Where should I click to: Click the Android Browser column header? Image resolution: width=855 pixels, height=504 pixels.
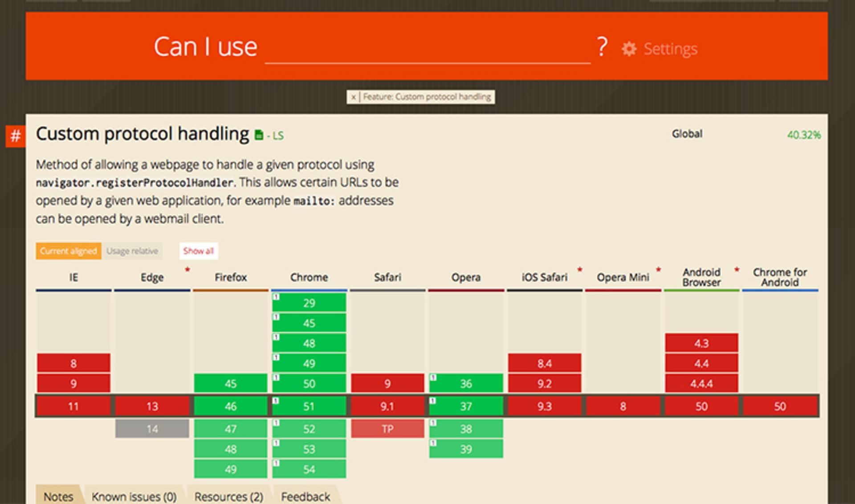pyautogui.click(x=701, y=277)
